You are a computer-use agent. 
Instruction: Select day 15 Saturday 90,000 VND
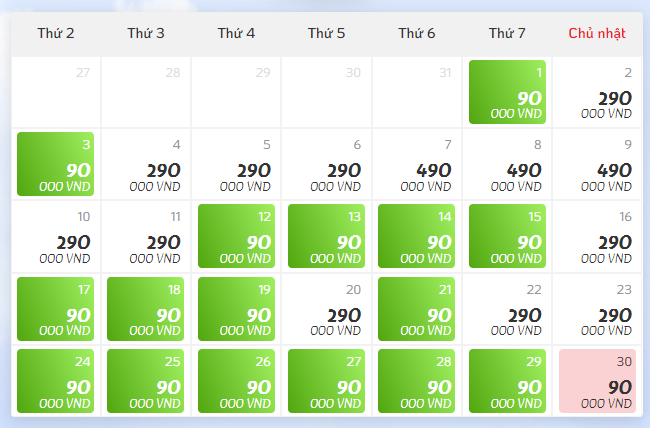(x=507, y=236)
